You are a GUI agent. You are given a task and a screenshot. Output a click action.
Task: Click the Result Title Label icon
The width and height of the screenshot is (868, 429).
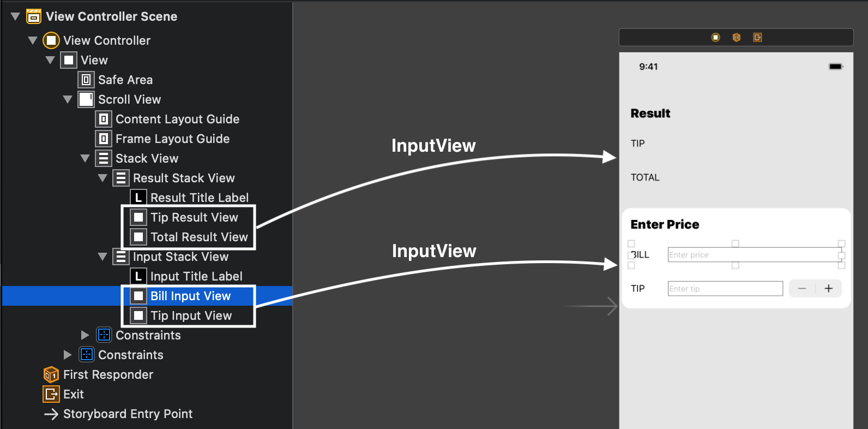tap(138, 198)
